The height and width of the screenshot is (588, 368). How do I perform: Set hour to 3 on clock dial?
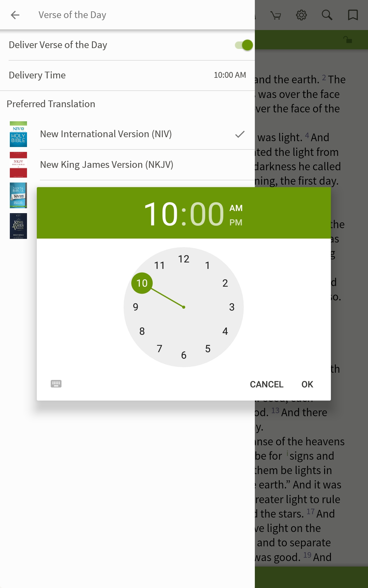(x=232, y=307)
